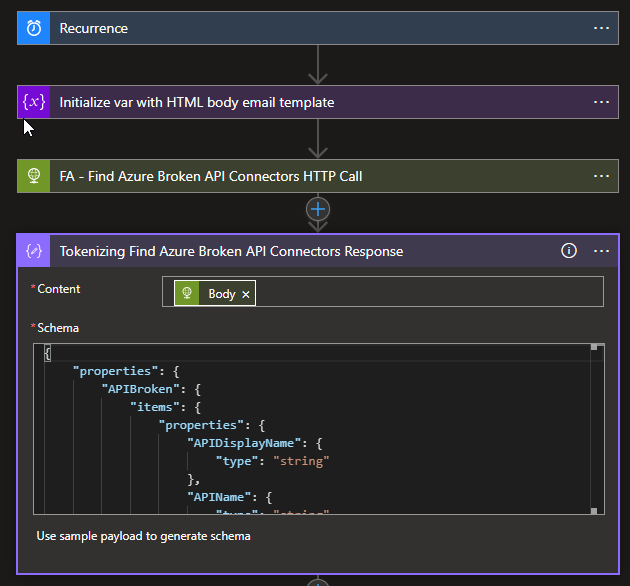630x586 pixels.
Task: Open Recurrence step ellipsis menu
Action: [601, 28]
